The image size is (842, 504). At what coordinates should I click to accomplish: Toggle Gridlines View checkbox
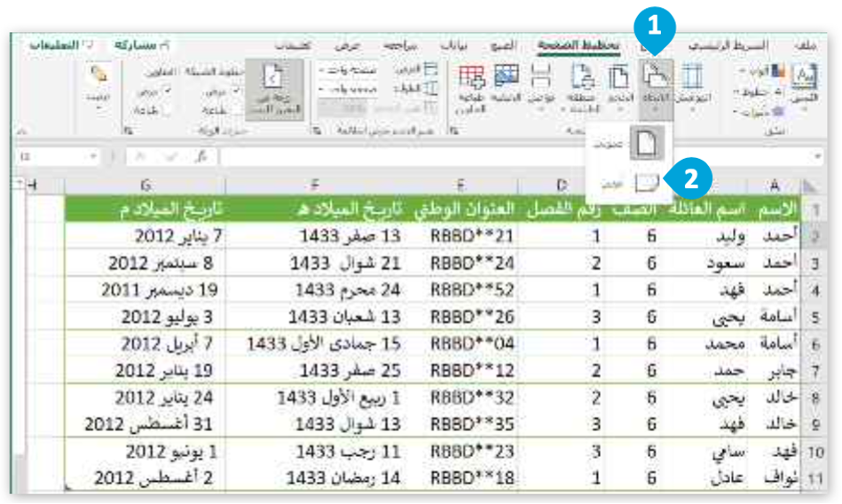[x=235, y=92]
